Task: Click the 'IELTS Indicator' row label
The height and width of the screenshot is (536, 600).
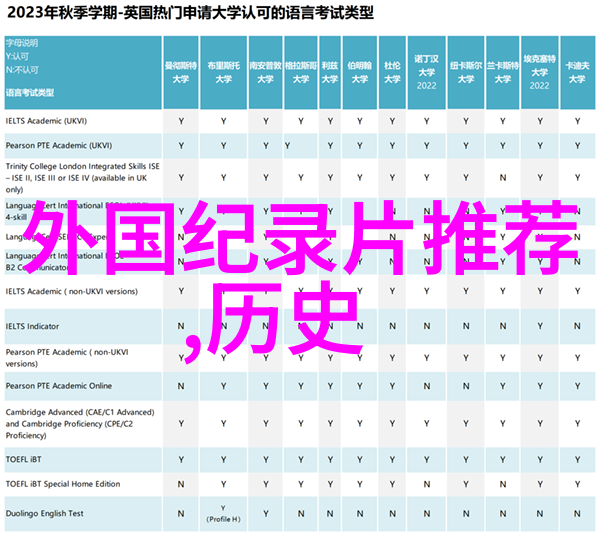Action: 32,326
